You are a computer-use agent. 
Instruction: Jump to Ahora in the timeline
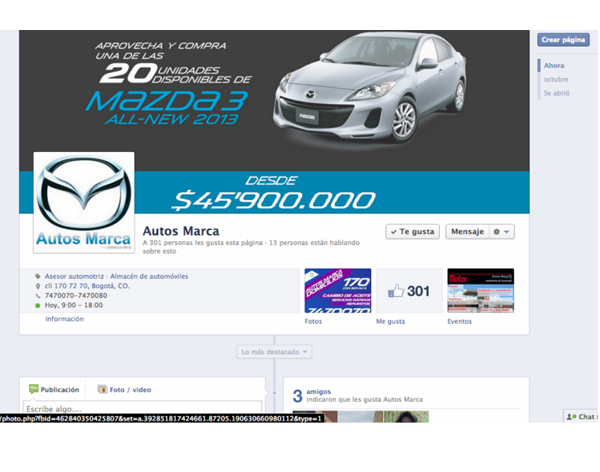pos(554,65)
